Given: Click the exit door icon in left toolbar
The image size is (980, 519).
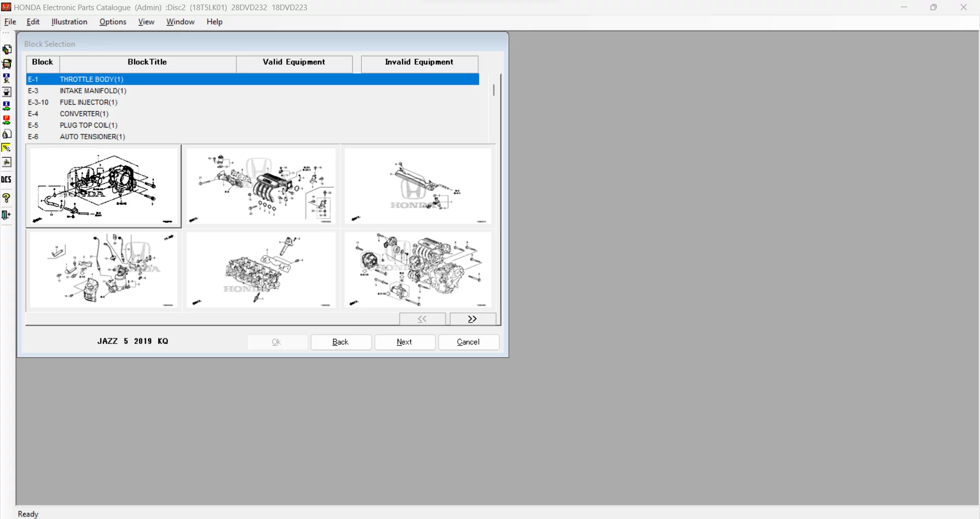Looking at the screenshot, I should pos(7,215).
